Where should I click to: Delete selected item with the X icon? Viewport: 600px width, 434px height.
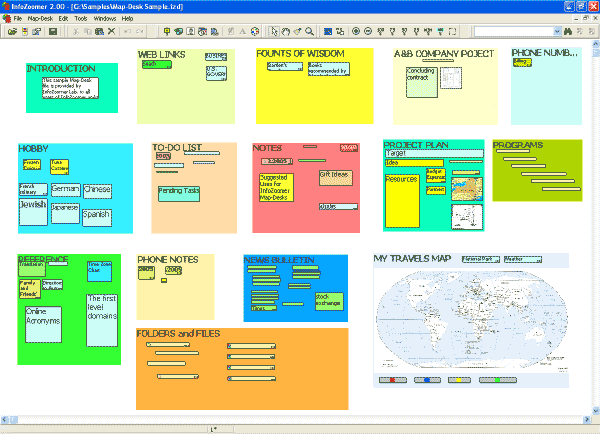(x=111, y=31)
